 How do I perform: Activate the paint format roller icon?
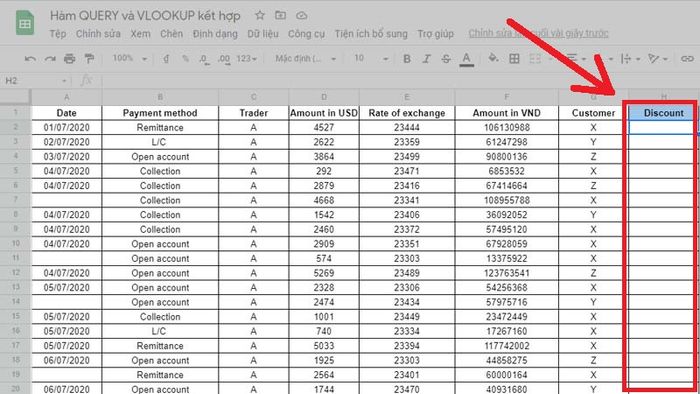pos(89,58)
